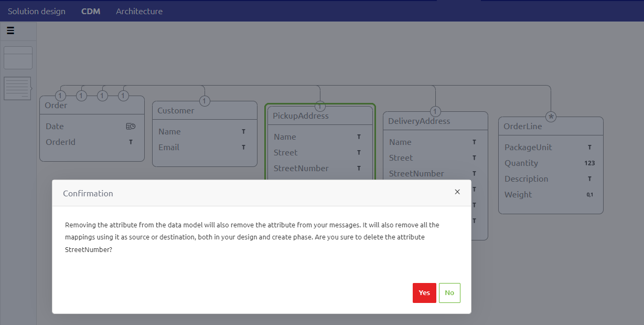644x325 pixels.
Task: Close the Confirmation dialog with the X
Action: [x=457, y=192]
